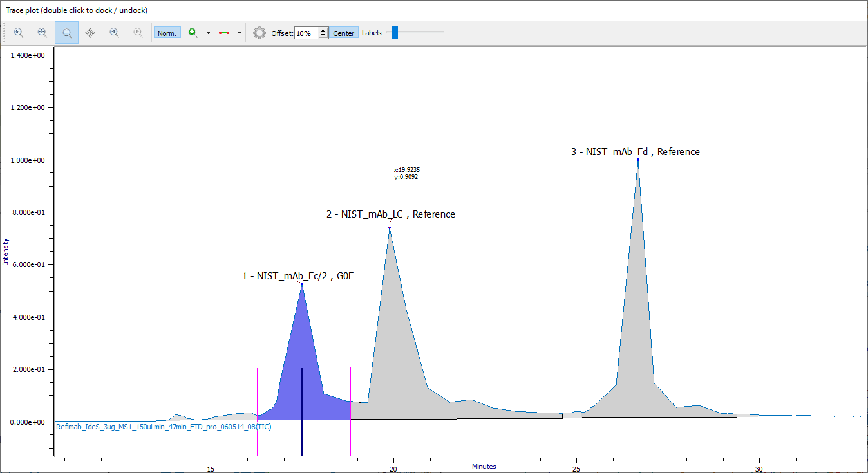The image size is (868, 473).
Task: Click the right magenta integration boundary line
Action: click(350, 412)
